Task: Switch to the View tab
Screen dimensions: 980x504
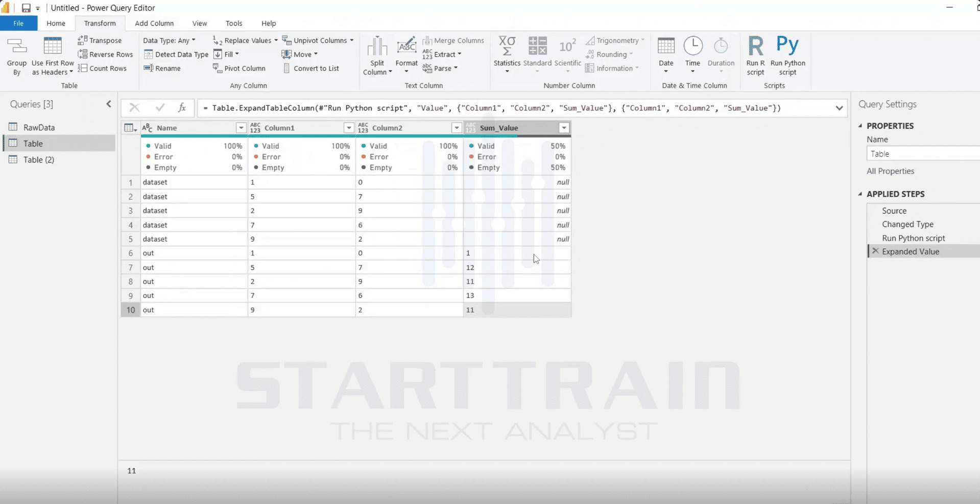Action: (200, 24)
